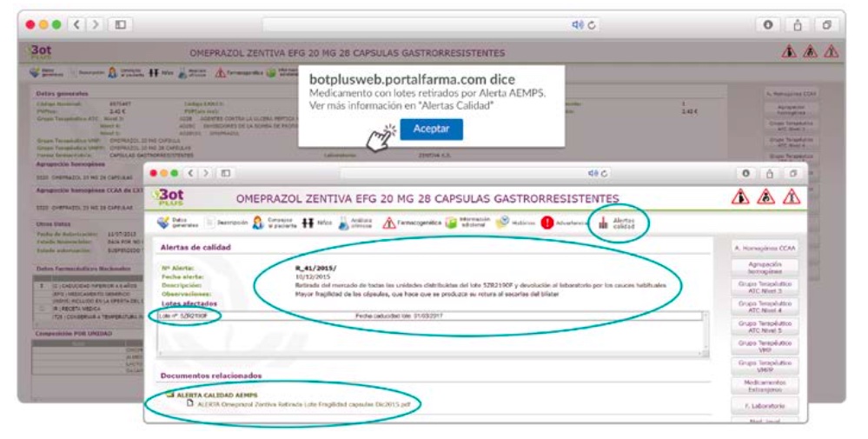The height and width of the screenshot is (439, 868).
Task: Click the Información adicional icon
Action: pyautogui.click(x=452, y=223)
